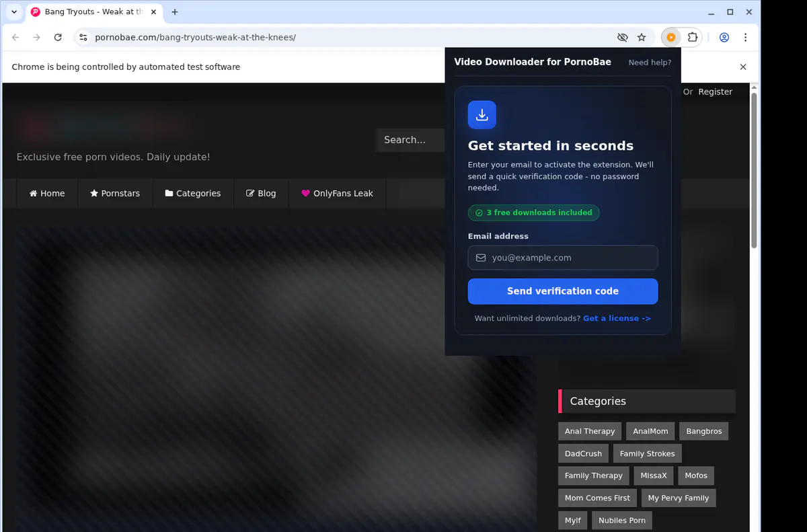Select the Bangbros category tag

tap(703, 431)
